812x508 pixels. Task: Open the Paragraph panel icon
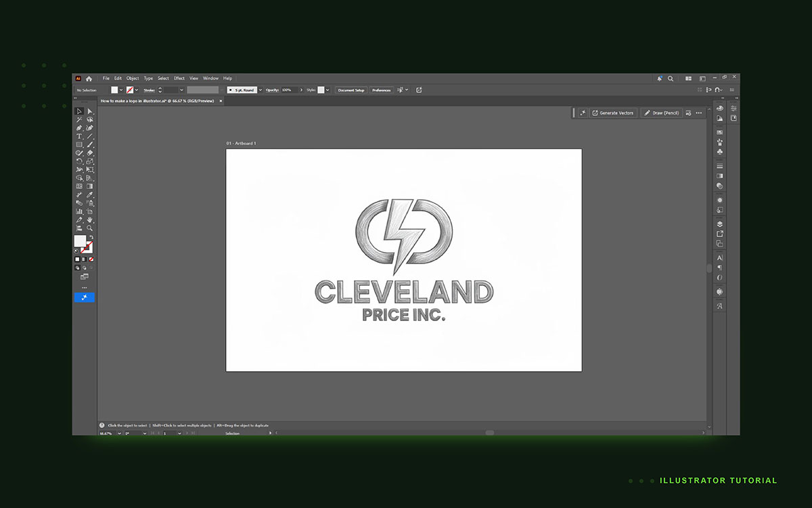[x=720, y=268]
